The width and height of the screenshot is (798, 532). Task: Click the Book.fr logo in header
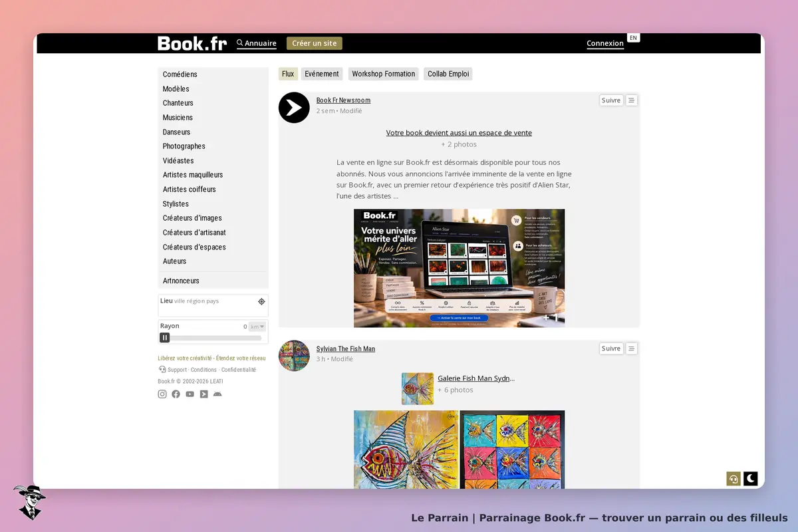192,43
